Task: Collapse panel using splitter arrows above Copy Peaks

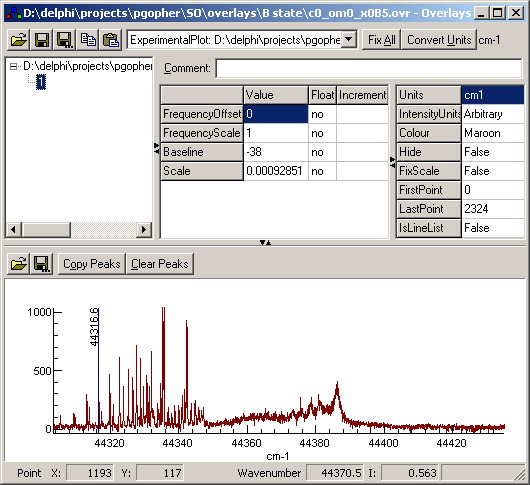Action: pos(265,242)
